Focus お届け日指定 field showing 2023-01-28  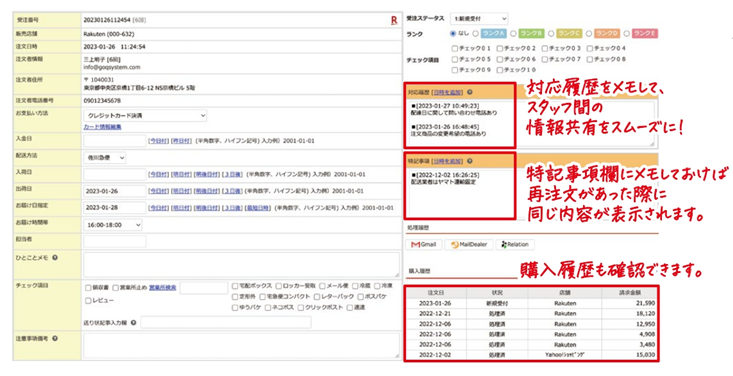click(115, 208)
